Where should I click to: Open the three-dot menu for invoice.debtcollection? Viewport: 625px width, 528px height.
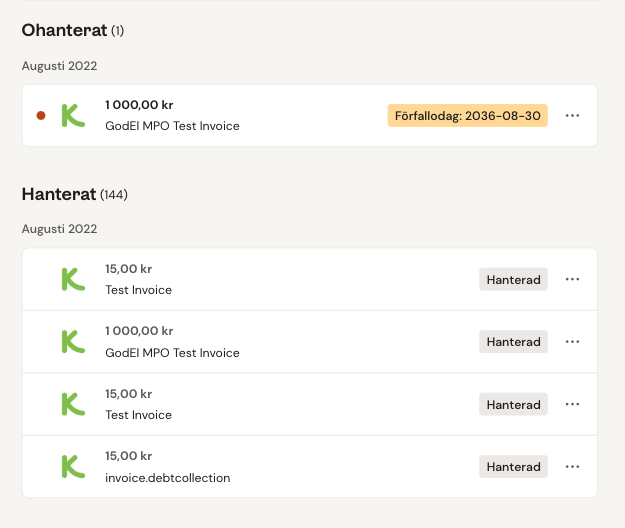pyautogui.click(x=572, y=467)
